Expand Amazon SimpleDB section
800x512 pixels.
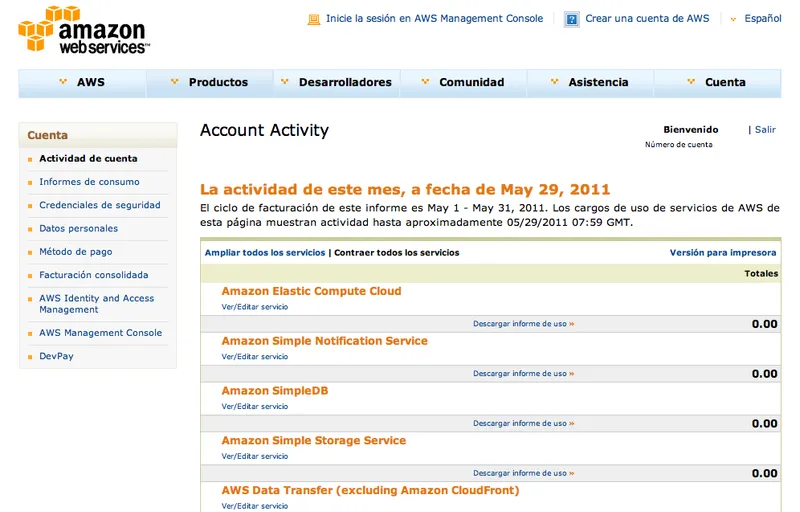274,391
